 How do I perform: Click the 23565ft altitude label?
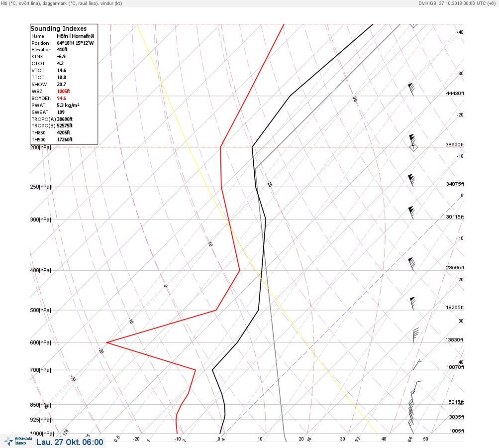pyautogui.click(x=455, y=268)
